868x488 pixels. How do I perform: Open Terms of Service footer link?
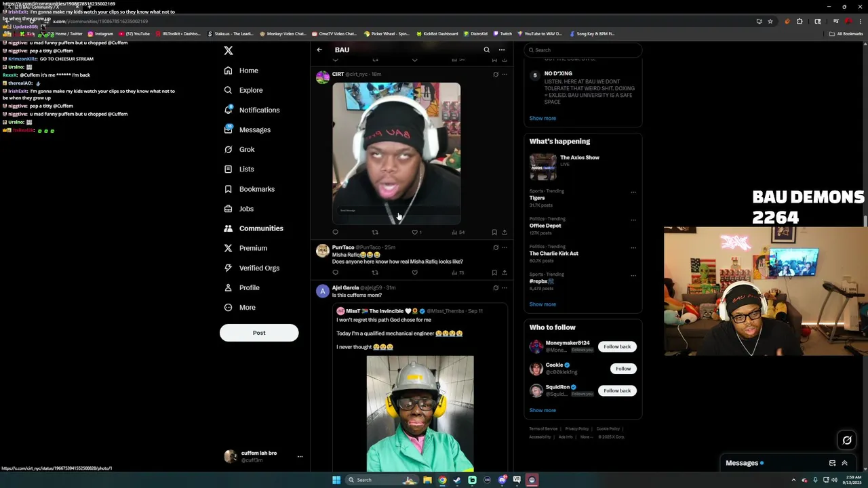(543, 429)
